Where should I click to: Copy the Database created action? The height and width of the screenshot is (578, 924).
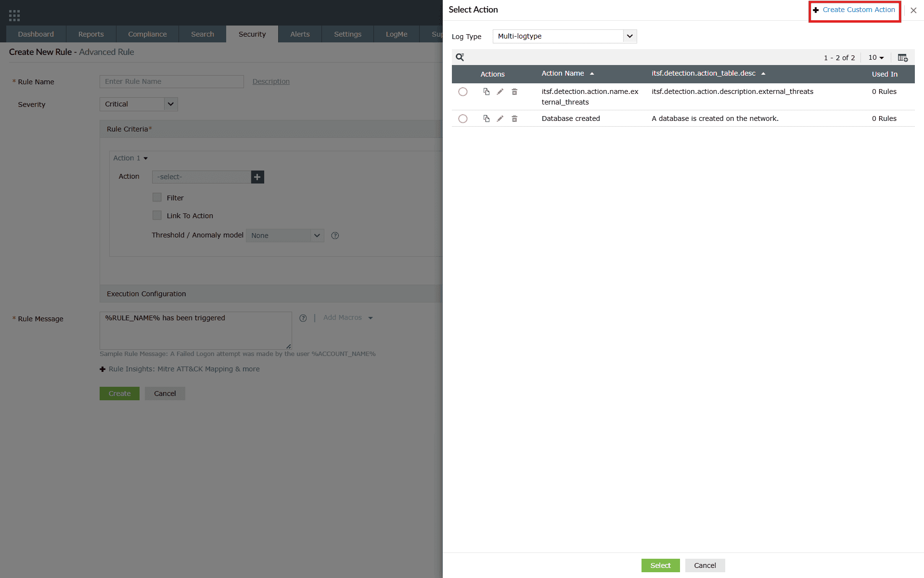point(486,118)
